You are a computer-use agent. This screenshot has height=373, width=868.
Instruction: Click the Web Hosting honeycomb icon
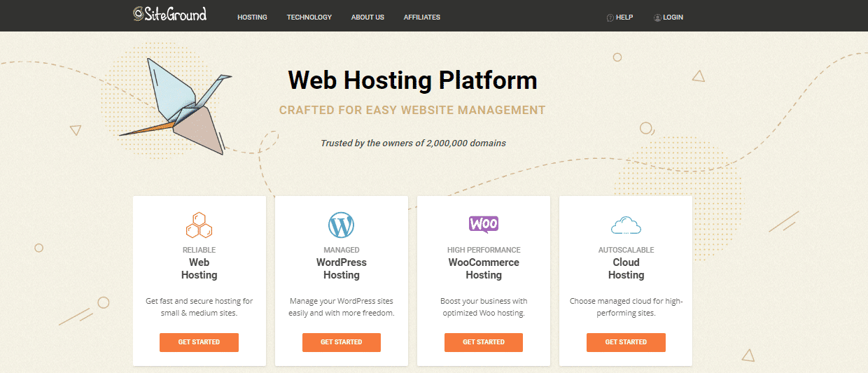[199, 225]
